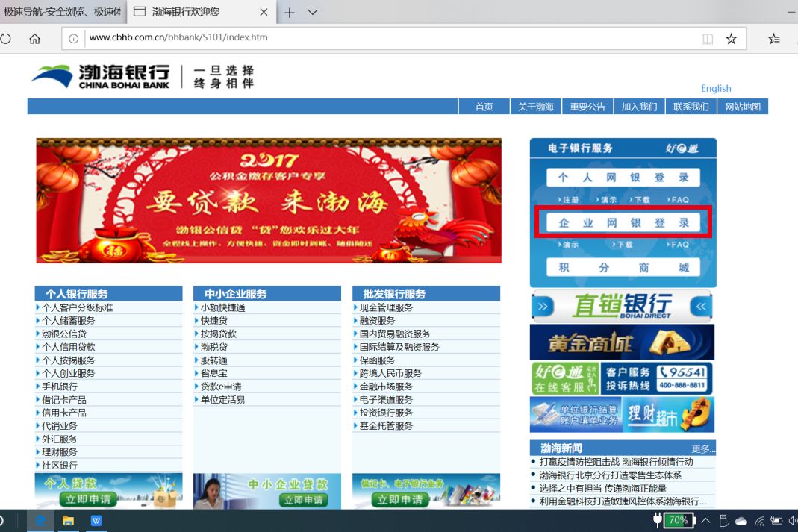
Task: Open 网站地图 navigation item
Action: pyautogui.click(x=743, y=107)
